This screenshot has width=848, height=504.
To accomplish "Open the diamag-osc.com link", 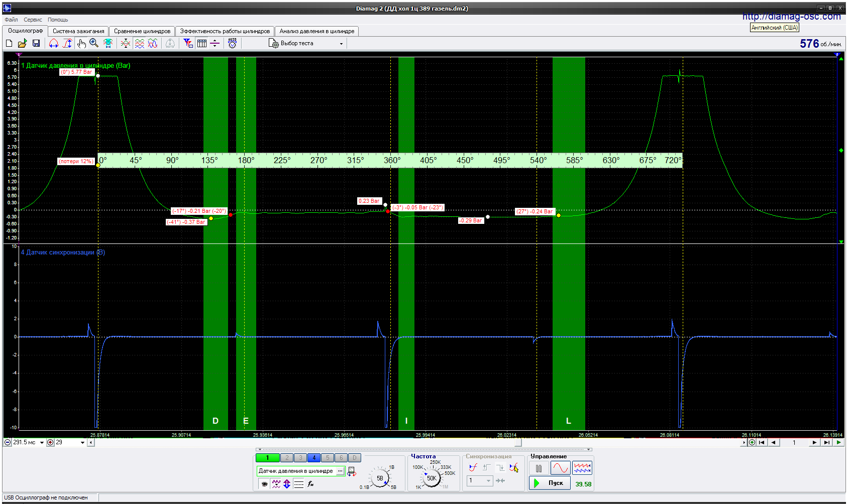I will coord(792,17).
